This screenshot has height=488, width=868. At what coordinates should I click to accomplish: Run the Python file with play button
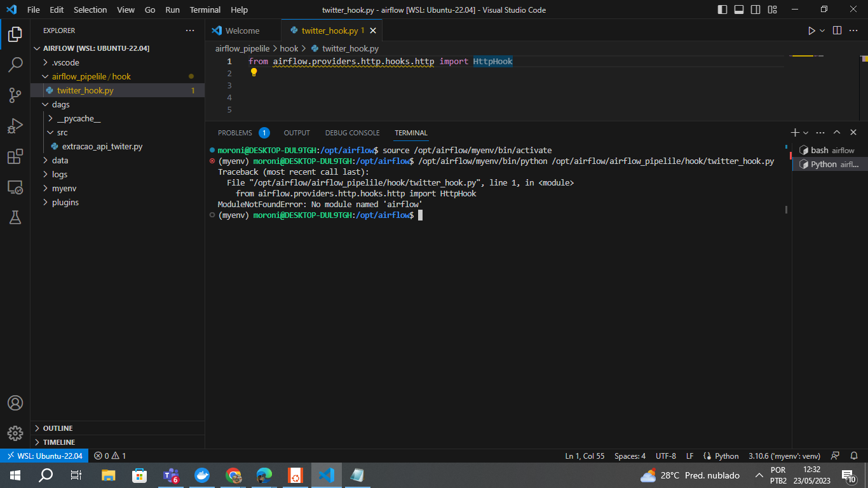coord(811,30)
